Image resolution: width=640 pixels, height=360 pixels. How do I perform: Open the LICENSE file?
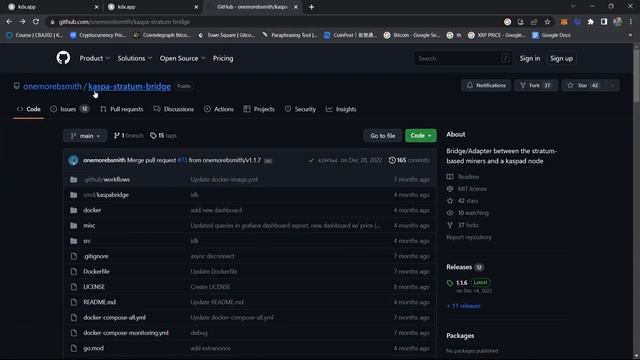pyautogui.click(x=94, y=287)
